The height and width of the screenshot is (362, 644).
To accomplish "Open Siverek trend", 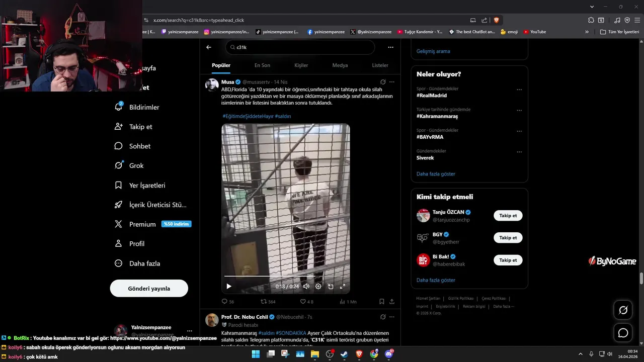I will coord(425,158).
